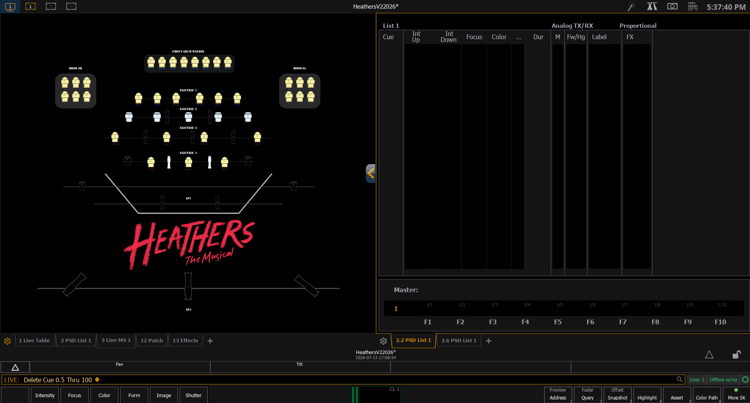Viewport: 750px width, 403px height.
Task: Switch to the 2 PSD List 1 tab
Action: click(x=76, y=340)
